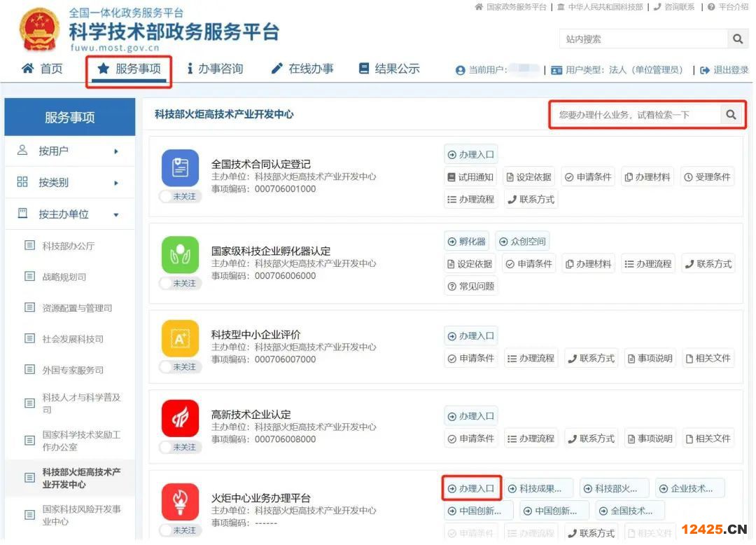Click the national emblem logo
The image size is (756, 545).
click(x=39, y=31)
